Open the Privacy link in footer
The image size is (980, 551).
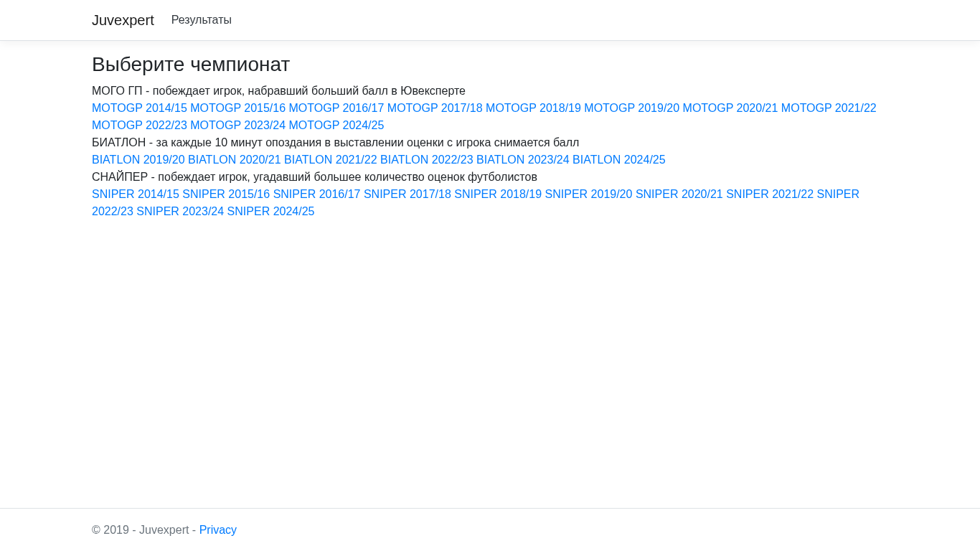click(x=218, y=530)
